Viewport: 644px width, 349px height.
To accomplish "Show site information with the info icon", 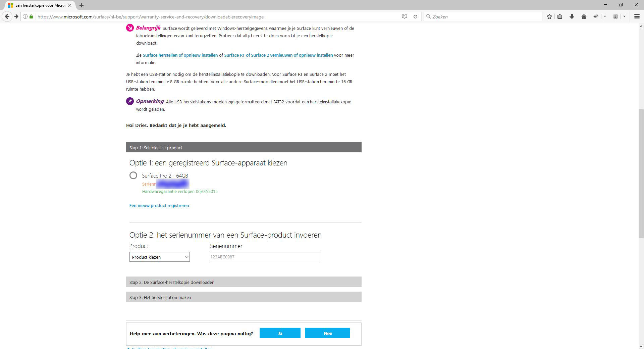I will [x=25, y=16].
